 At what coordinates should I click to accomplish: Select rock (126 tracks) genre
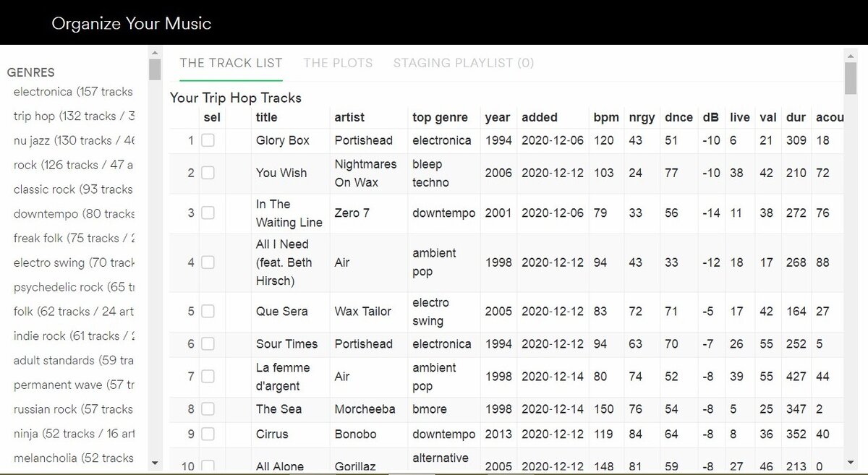click(x=74, y=165)
